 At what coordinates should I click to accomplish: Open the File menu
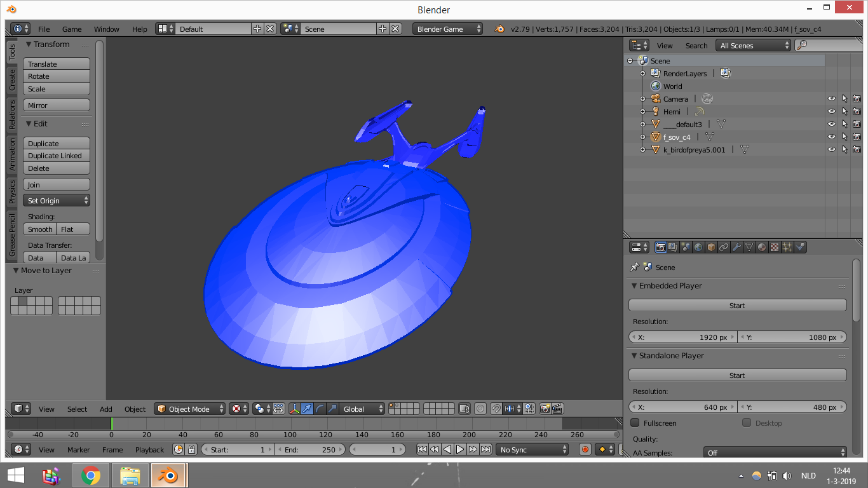point(44,29)
